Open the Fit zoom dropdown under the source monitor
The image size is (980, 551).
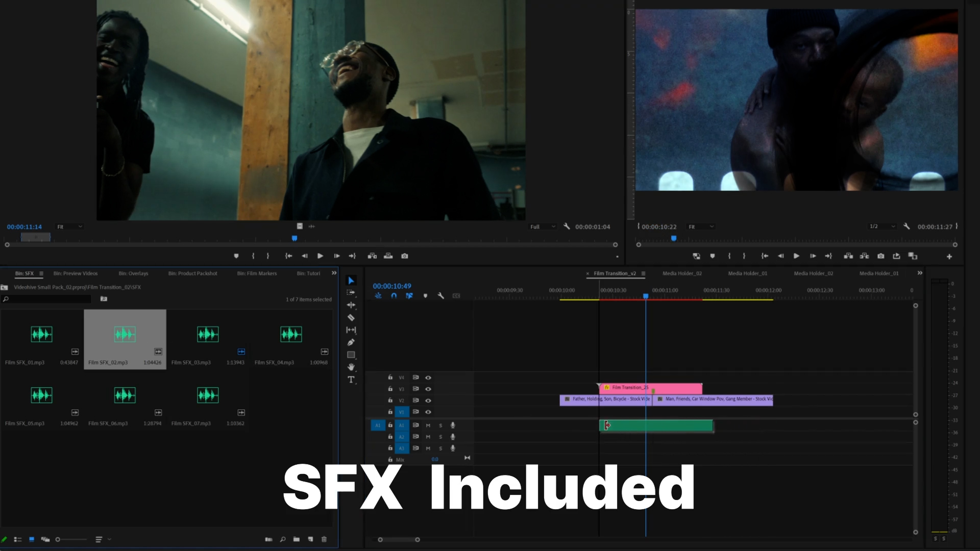pyautogui.click(x=69, y=227)
